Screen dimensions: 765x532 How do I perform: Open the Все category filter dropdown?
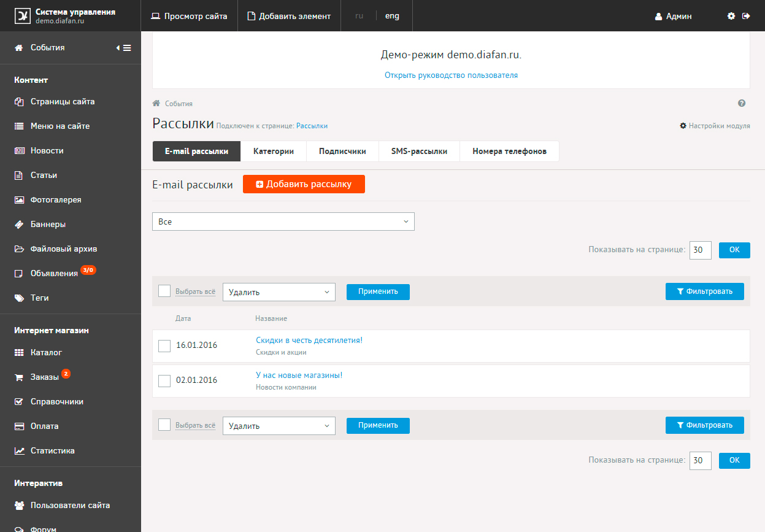click(x=283, y=222)
